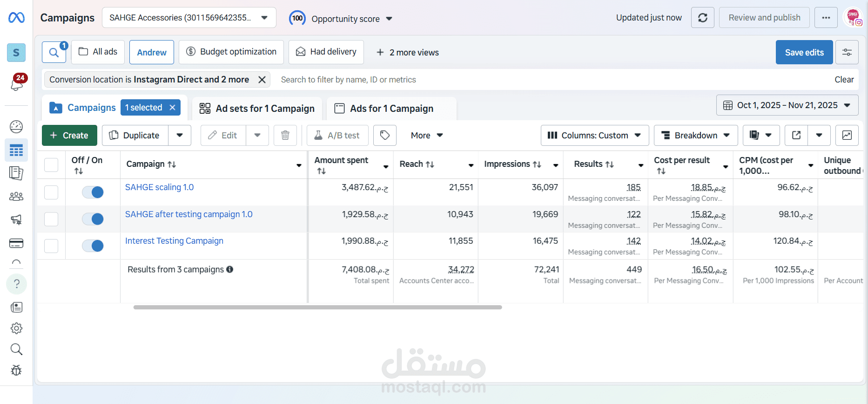Open Amount spent column menu arrow
This screenshot has height=404, width=868.
tap(386, 166)
